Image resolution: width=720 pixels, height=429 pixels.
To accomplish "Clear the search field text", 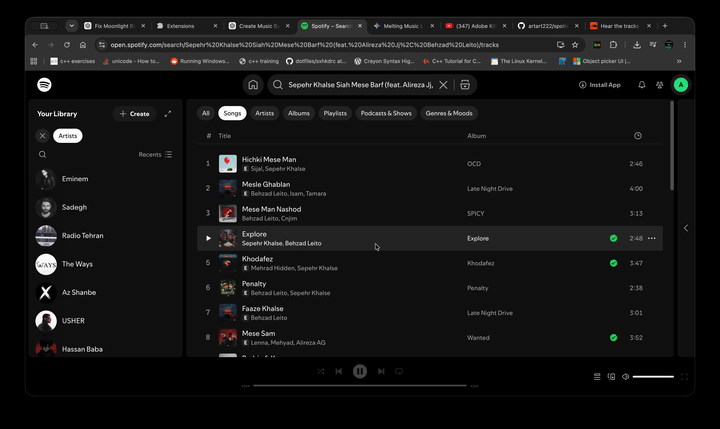I will pos(443,85).
